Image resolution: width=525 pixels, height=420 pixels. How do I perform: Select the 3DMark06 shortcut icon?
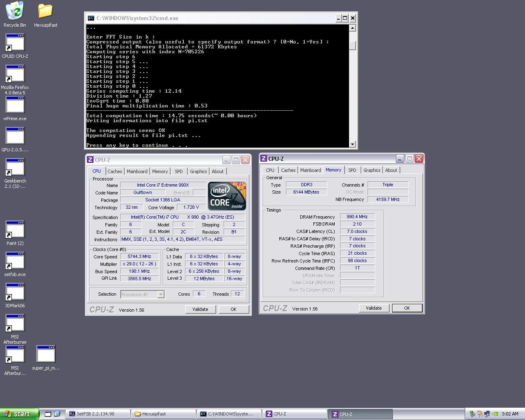coord(15,292)
